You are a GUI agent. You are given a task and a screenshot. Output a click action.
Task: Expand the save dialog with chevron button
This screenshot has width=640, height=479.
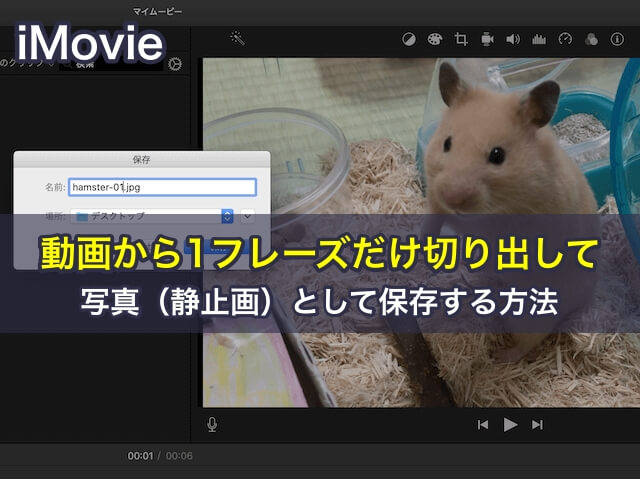coord(247,216)
